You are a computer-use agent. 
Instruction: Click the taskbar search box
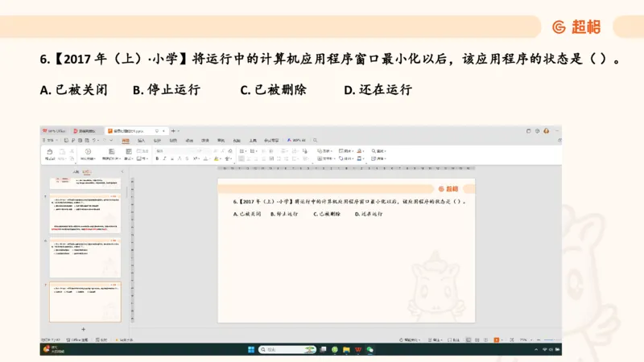(287, 350)
